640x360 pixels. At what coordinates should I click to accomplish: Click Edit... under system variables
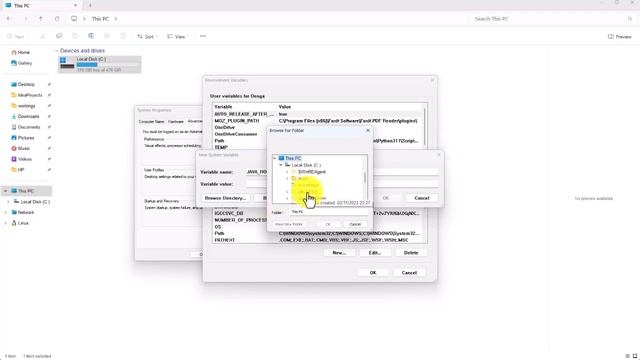[375, 253]
